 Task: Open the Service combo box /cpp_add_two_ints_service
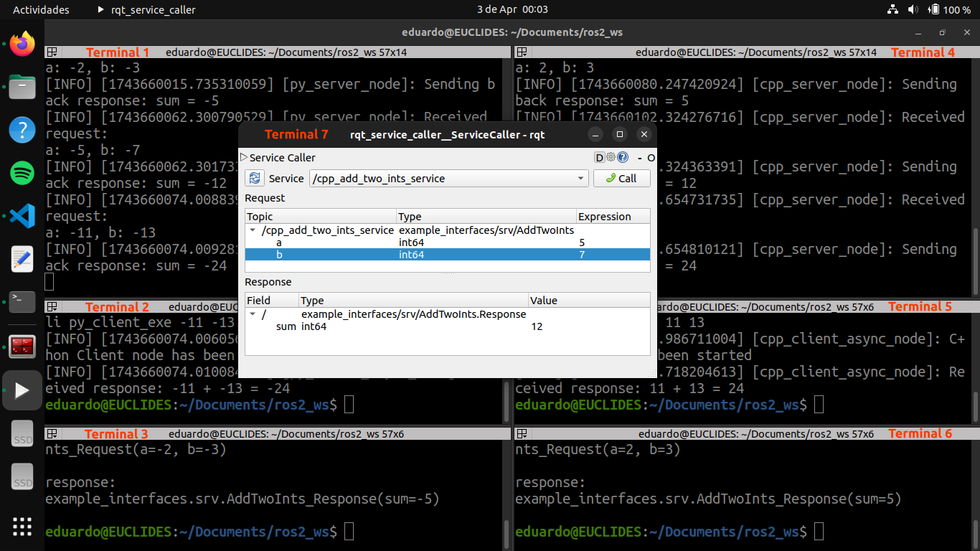point(449,179)
